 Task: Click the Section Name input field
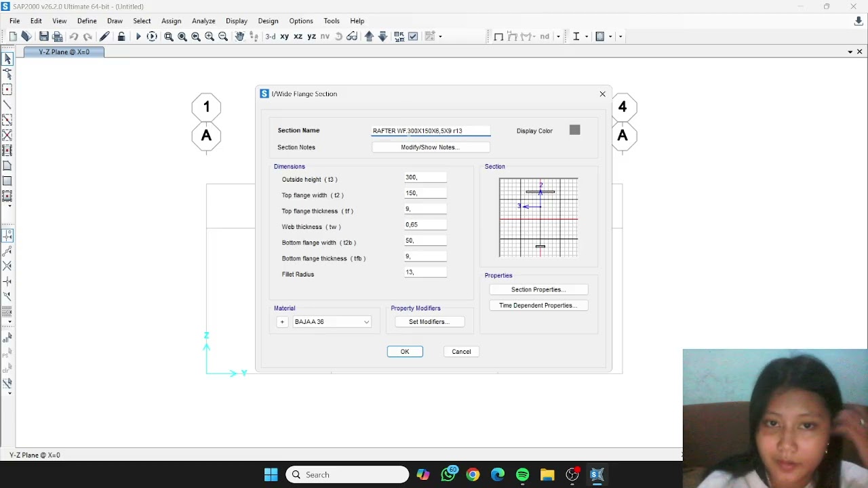[x=431, y=131]
